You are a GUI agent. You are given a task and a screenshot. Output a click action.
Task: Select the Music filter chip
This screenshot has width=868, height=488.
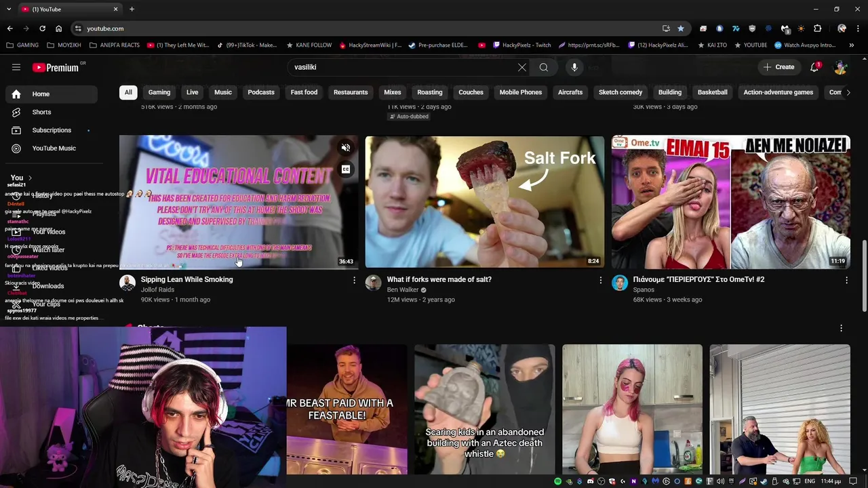point(223,92)
